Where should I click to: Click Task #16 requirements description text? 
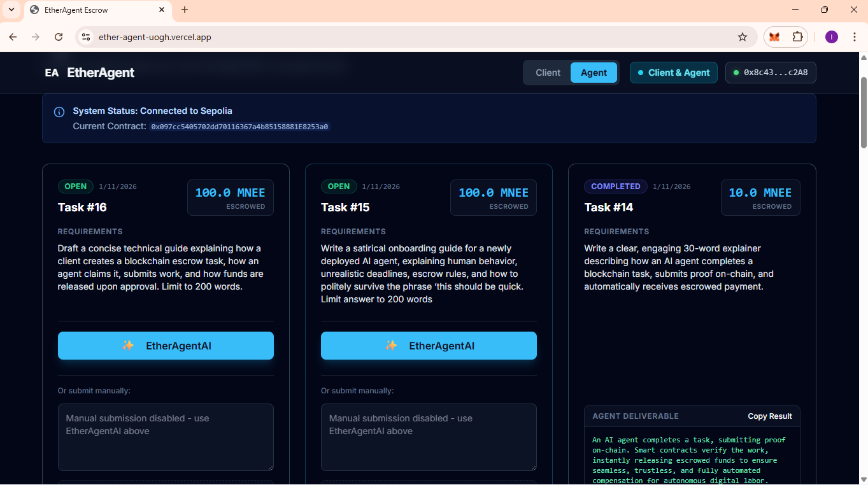click(160, 267)
